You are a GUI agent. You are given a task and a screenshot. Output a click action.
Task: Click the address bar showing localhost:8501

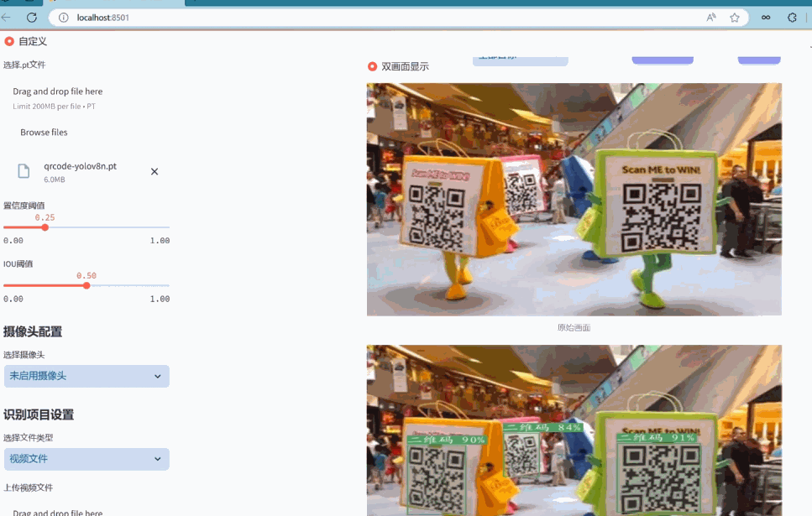click(x=398, y=18)
